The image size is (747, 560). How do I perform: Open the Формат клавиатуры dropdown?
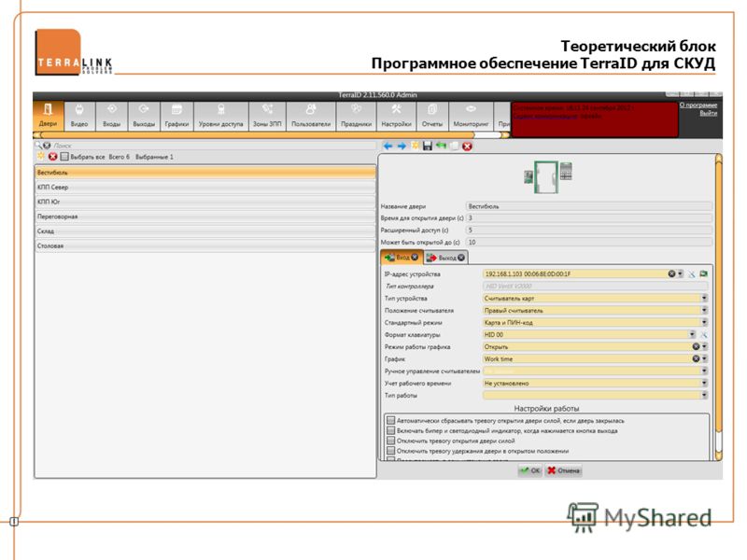(692, 335)
